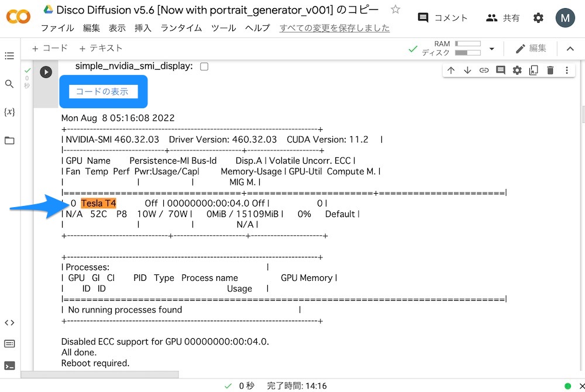585x392 pixels.
Task: Click the cell execution status checkmark
Action: (27, 70)
